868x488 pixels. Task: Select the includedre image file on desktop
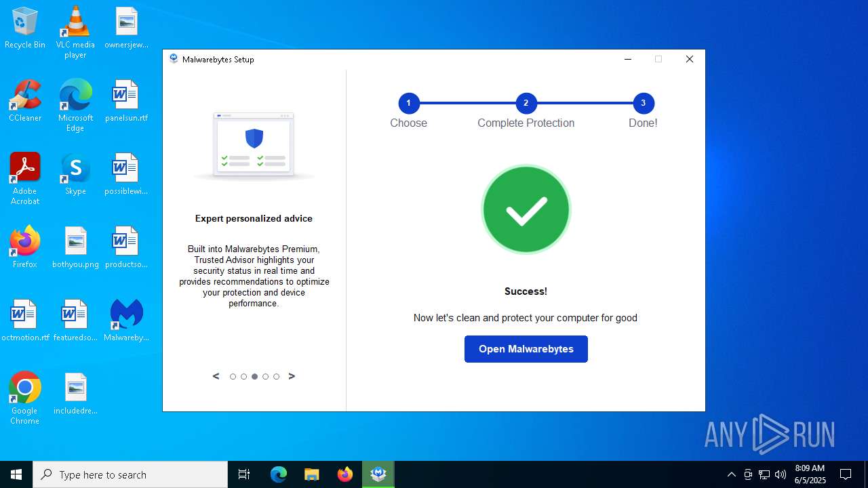(75, 394)
